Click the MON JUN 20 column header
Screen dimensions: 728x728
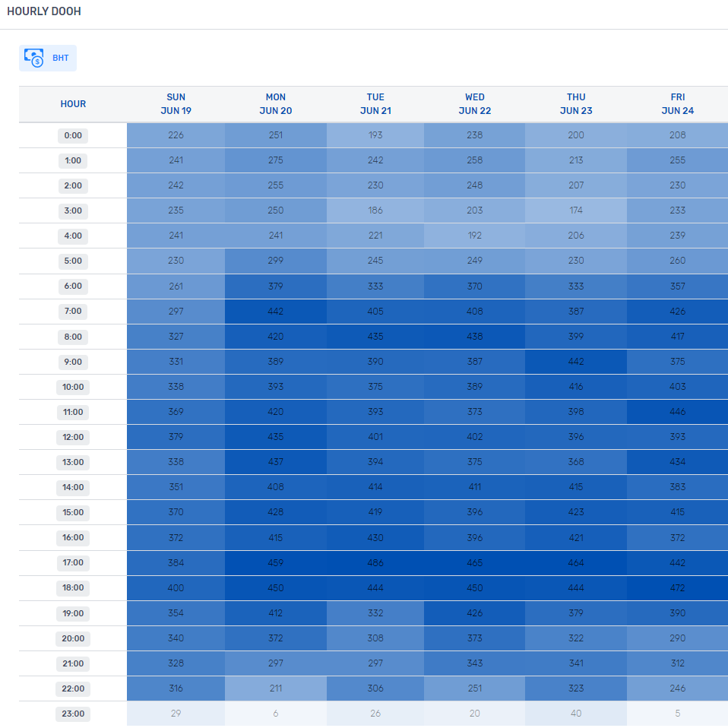(x=276, y=104)
